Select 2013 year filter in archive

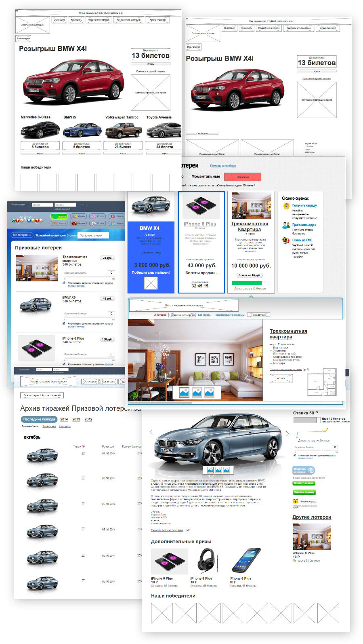click(x=76, y=419)
